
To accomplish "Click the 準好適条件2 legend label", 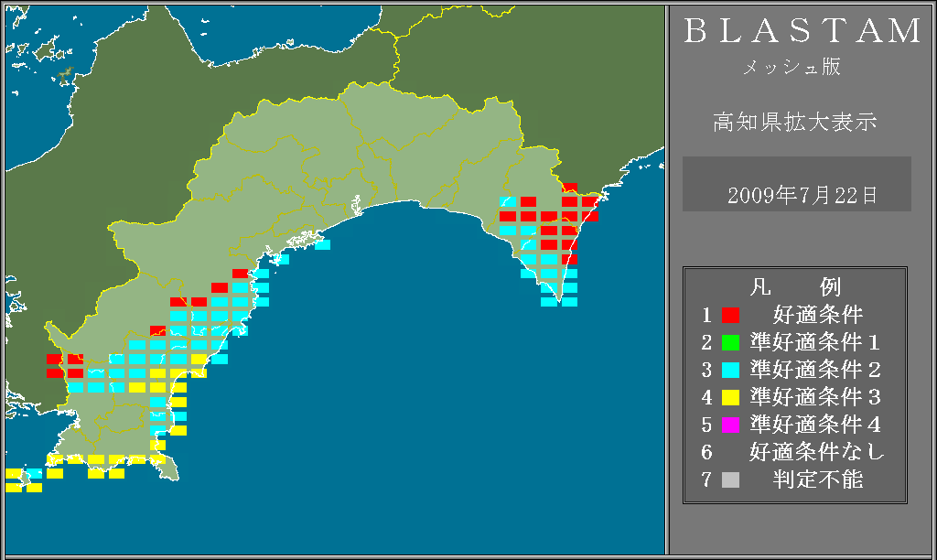I will point(815,370).
